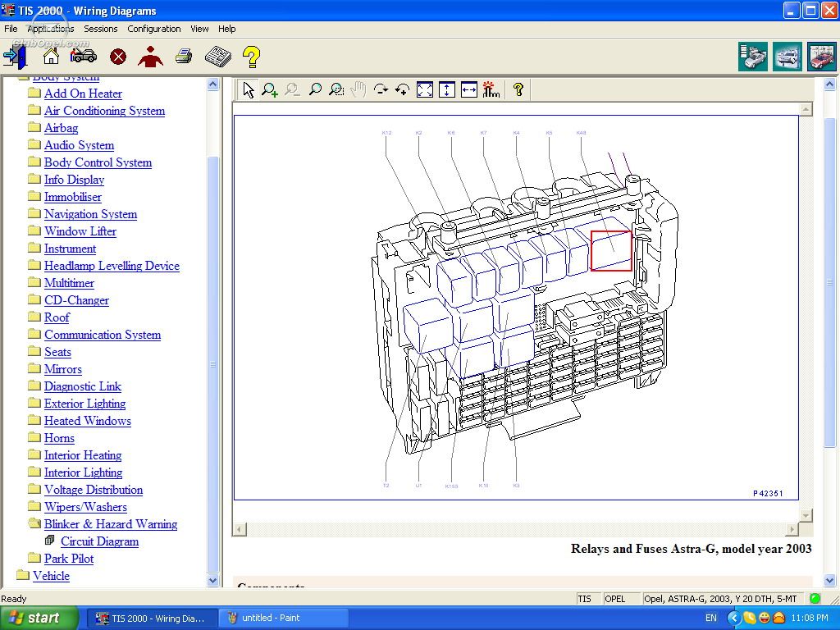The width and height of the screenshot is (840, 630).
Task: Click the zoom out magnifier tool
Action: (x=292, y=89)
